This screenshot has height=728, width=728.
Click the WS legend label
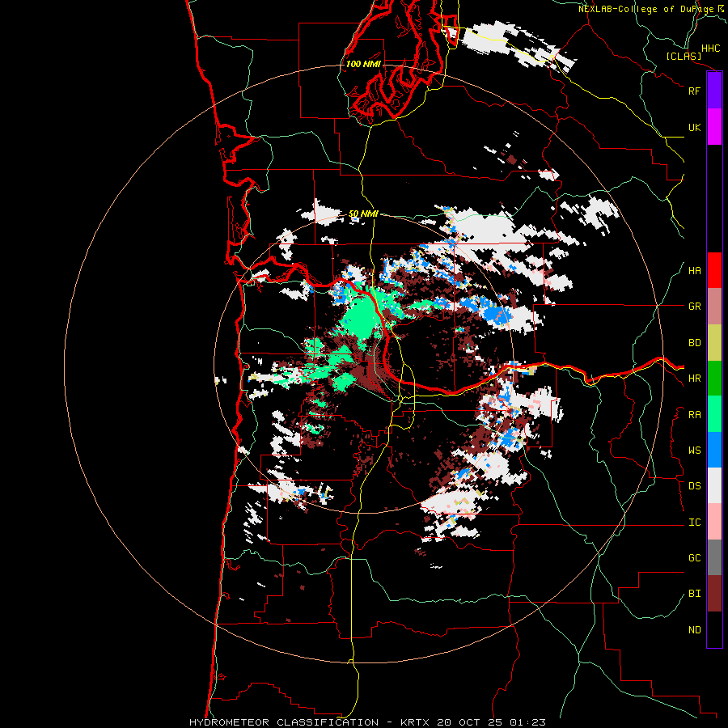pos(694,451)
